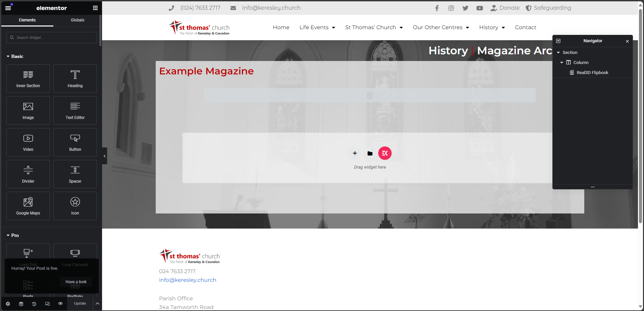Click the page vertical scrollbar
Screen dimensions: 644x311
tap(641, 116)
